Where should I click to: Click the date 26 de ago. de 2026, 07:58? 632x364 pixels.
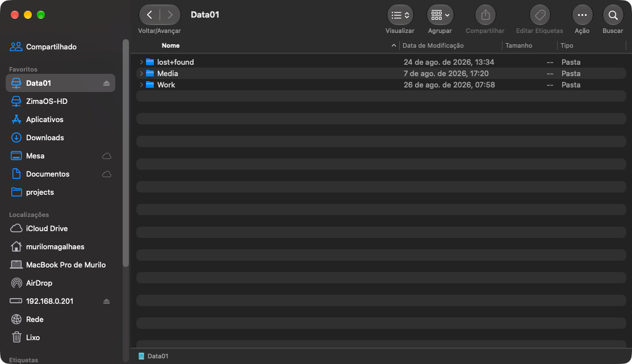449,85
